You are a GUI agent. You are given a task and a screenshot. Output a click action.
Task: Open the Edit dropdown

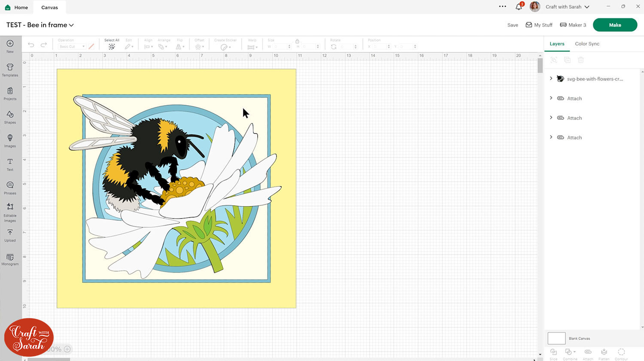coord(129,47)
